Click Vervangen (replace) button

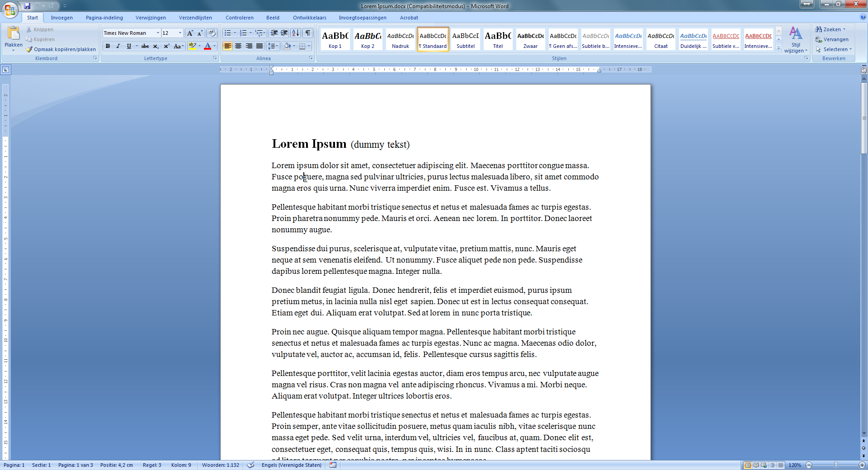coord(832,39)
